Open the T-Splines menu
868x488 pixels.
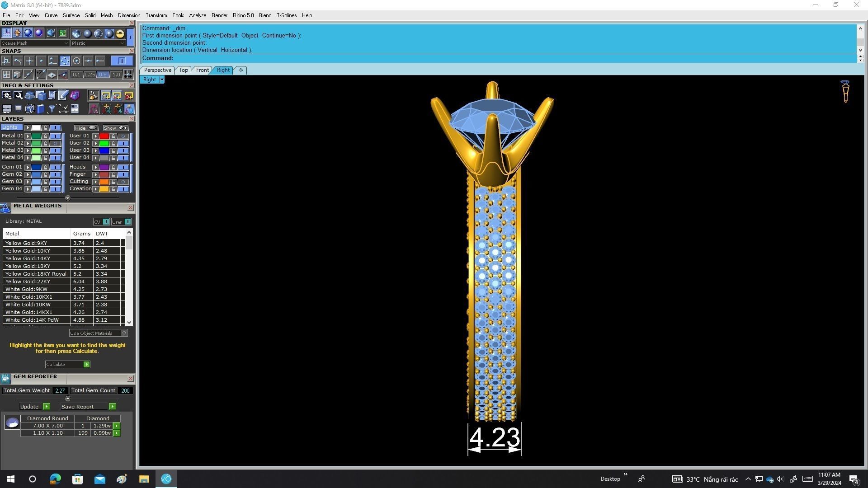[x=286, y=15]
